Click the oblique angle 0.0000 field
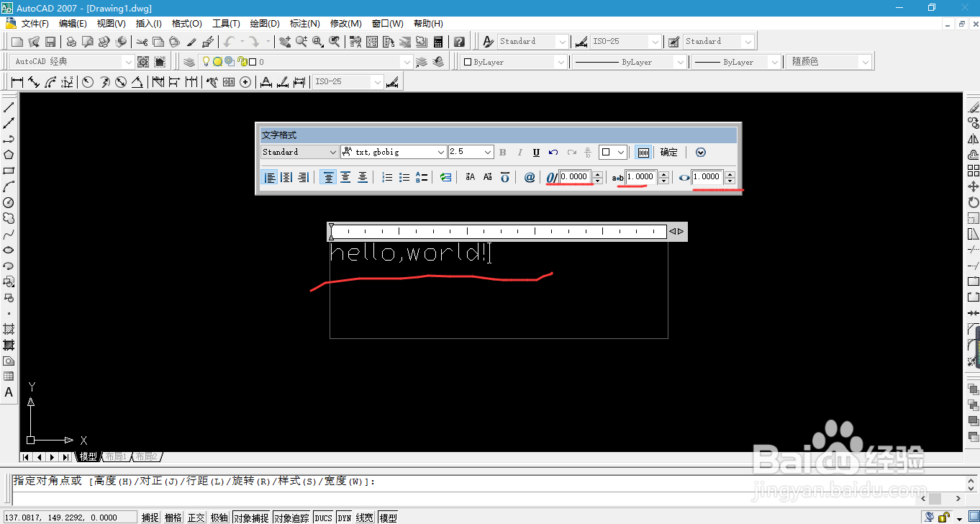The image size is (980, 524). pos(576,177)
